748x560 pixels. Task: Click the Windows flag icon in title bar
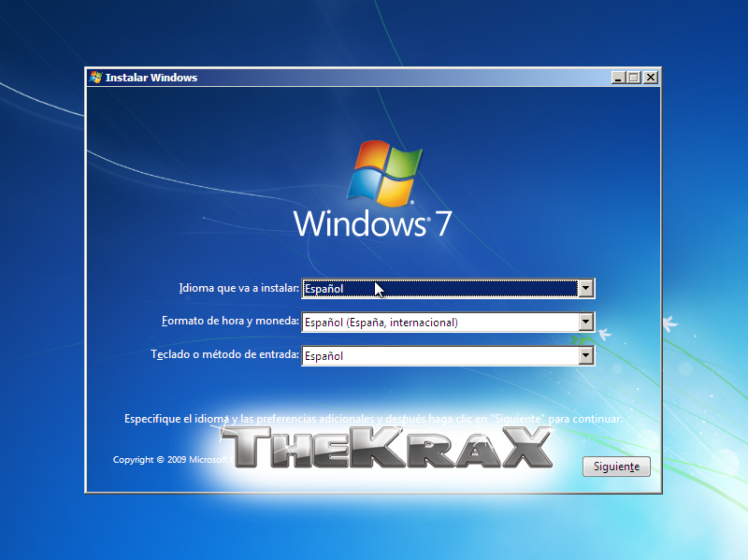[96, 78]
